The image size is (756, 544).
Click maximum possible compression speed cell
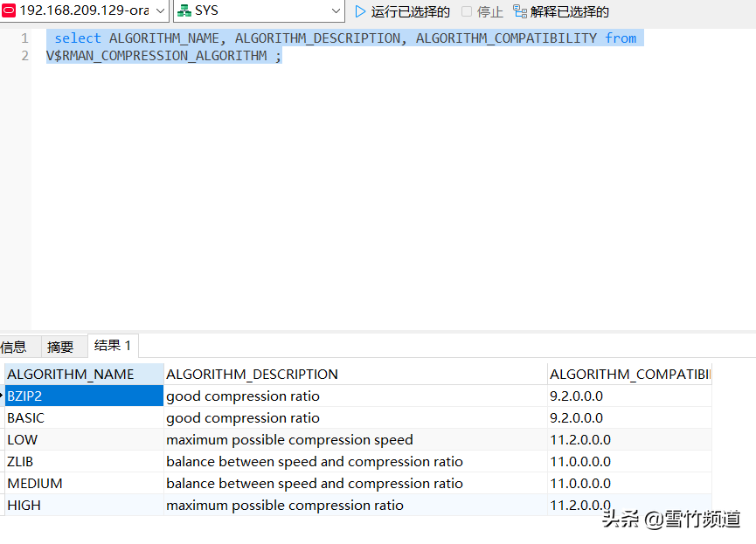tap(356, 439)
